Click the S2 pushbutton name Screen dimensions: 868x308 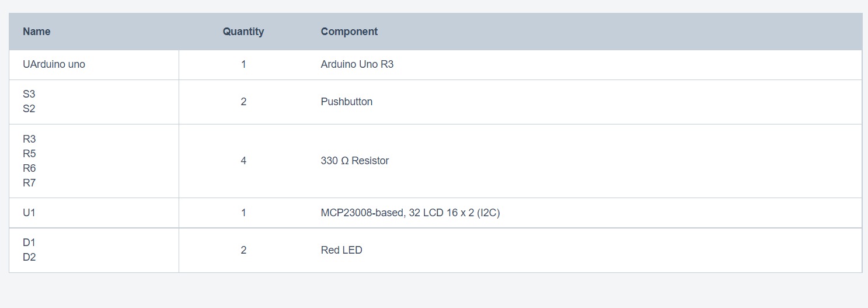coord(29,109)
